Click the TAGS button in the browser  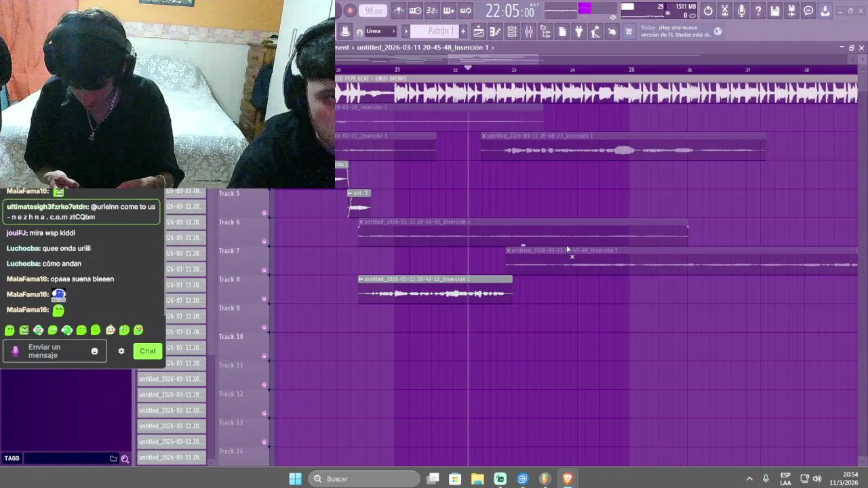pos(12,458)
